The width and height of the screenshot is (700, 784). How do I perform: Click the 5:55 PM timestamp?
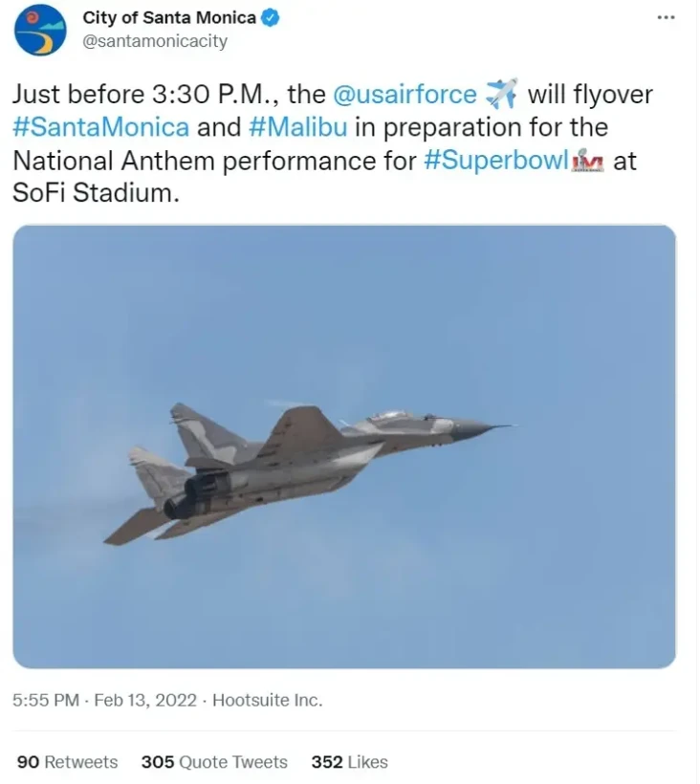(46, 700)
